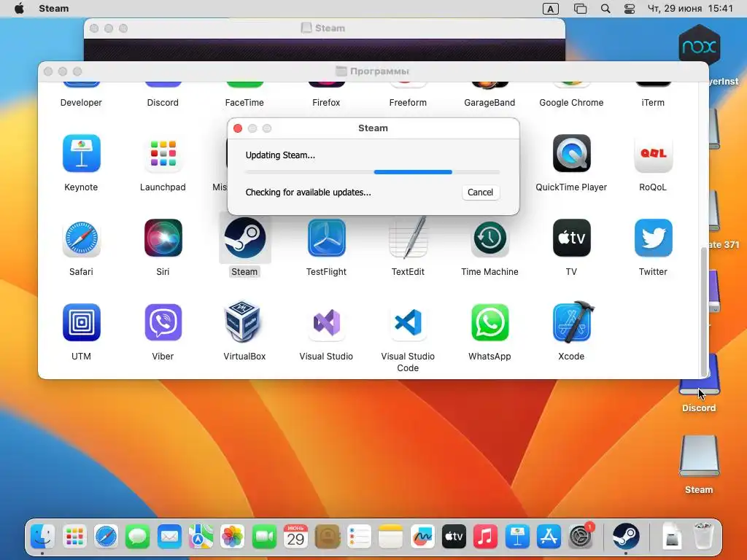
Task: Open Safari from the Dock
Action: coord(107,537)
